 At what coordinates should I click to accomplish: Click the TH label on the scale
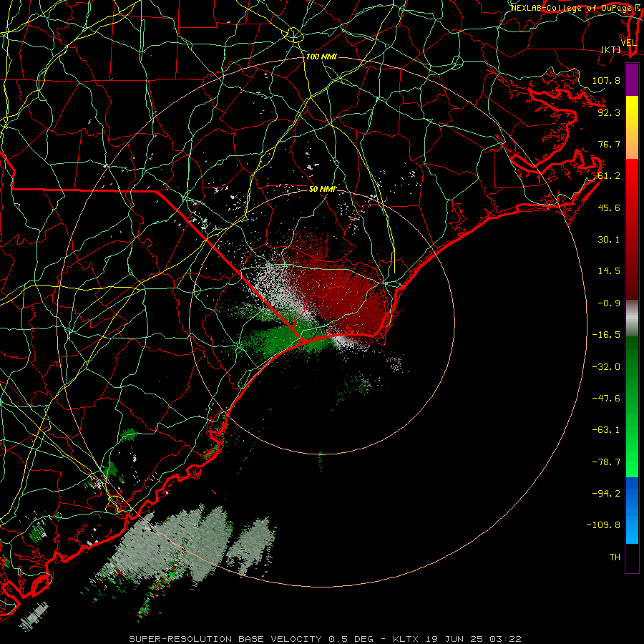click(x=615, y=557)
